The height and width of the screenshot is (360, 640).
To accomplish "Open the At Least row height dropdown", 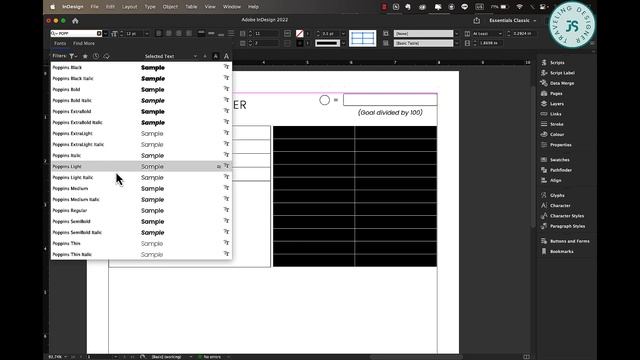I will click(x=487, y=33).
